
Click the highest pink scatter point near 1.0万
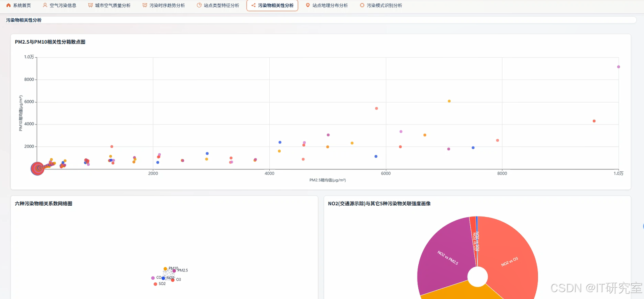tap(619, 67)
